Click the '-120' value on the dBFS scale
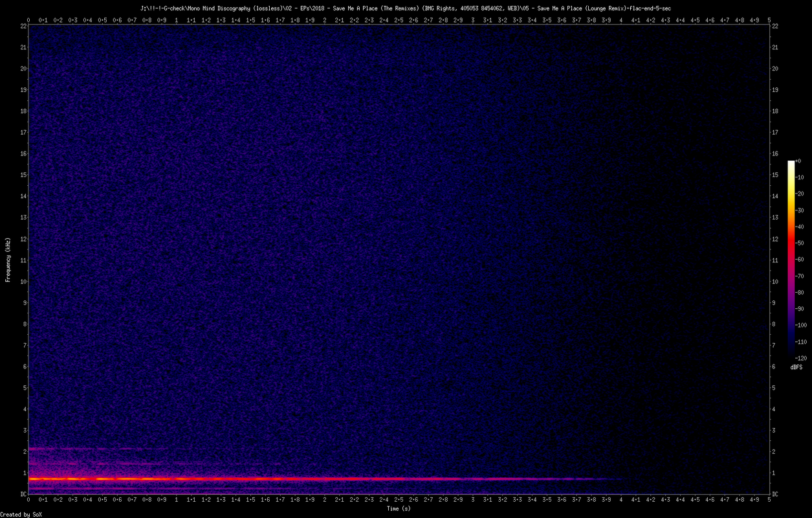This screenshot has width=812, height=518. click(x=801, y=357)
